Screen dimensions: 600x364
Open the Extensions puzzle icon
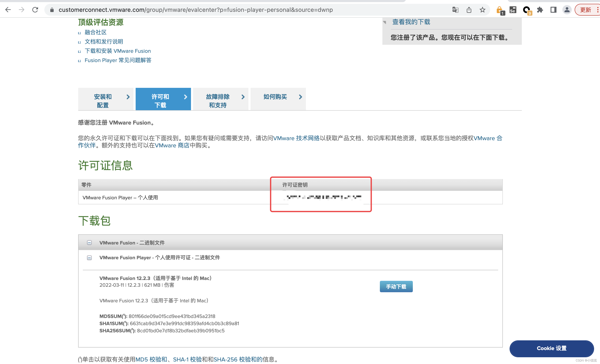tap(540, 10)
